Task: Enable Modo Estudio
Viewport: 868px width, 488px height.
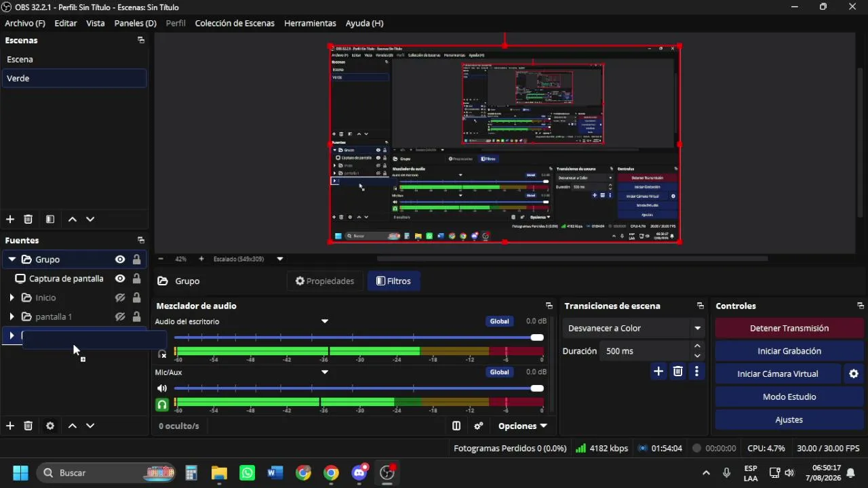Action: point(789,396)
